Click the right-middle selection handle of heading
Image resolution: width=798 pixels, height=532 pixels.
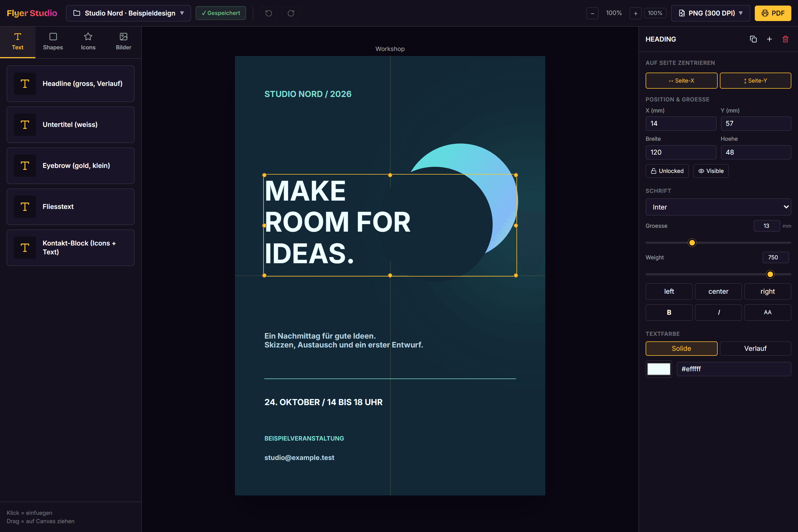click(516, 225)
